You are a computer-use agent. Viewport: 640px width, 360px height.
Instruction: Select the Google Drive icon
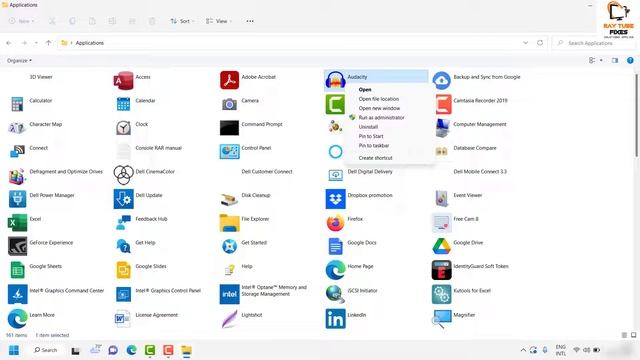pyautogui.click(x=442, y=246)
